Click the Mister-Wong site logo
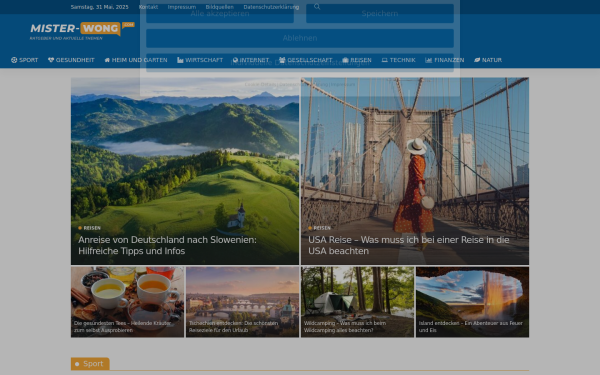600x375 pixels. click(x=82, y=31)
